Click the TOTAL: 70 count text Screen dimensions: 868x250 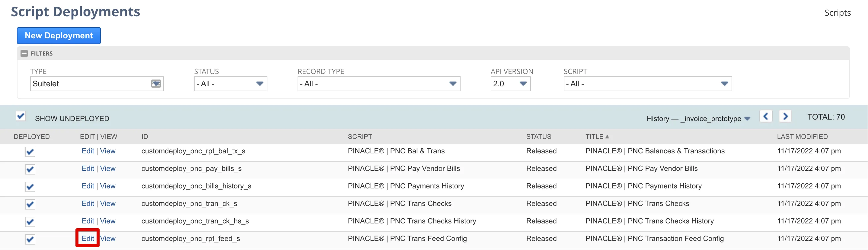pos(826,117)
